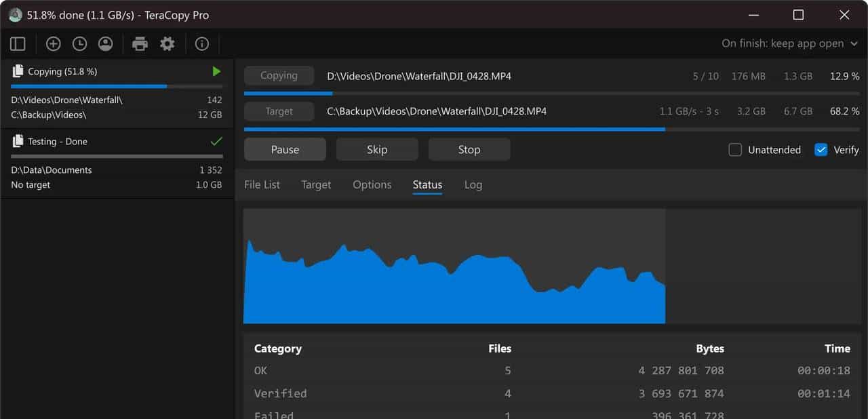The height and width of the screenshot is (419, 868).
Task: Select the Options tab
Action: pos(372,184)
